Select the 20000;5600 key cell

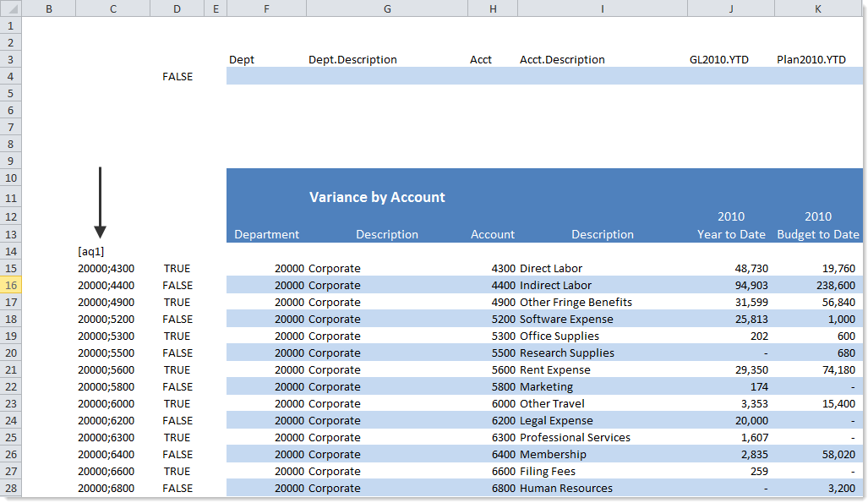pyautogui.click(x=106, y=370)
